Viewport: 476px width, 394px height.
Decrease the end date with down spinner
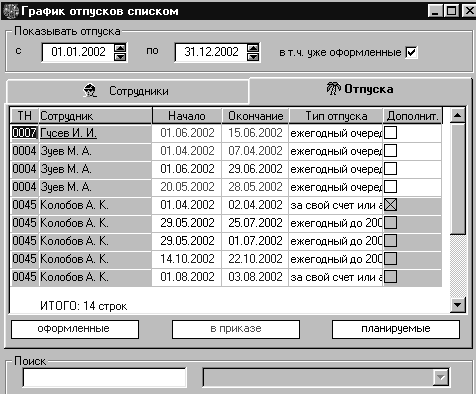(253, 57)
